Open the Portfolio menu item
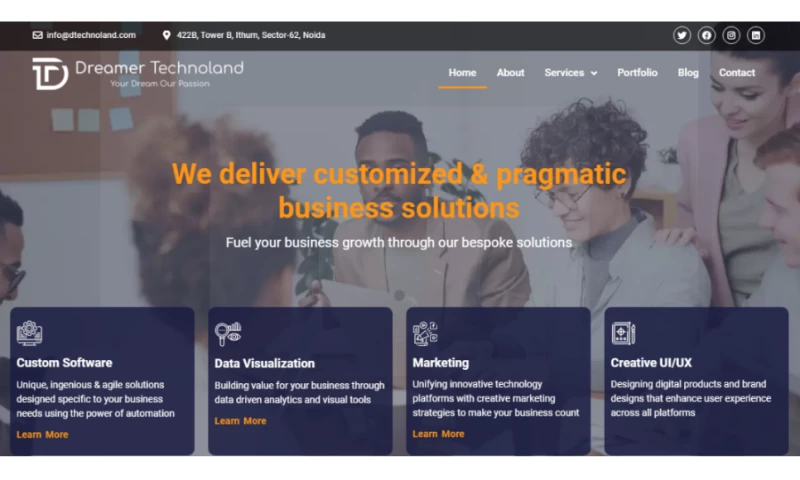 click(637, 72)
